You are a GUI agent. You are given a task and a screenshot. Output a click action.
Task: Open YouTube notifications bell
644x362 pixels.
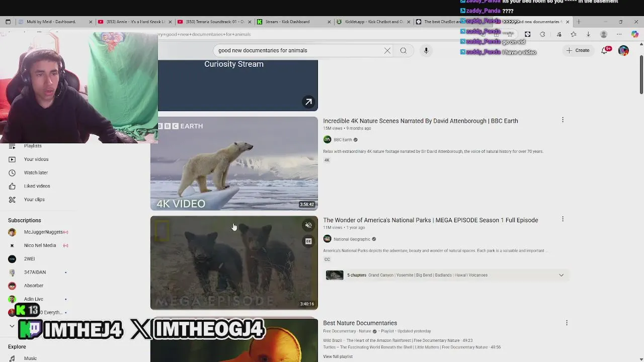click(605, 50)
